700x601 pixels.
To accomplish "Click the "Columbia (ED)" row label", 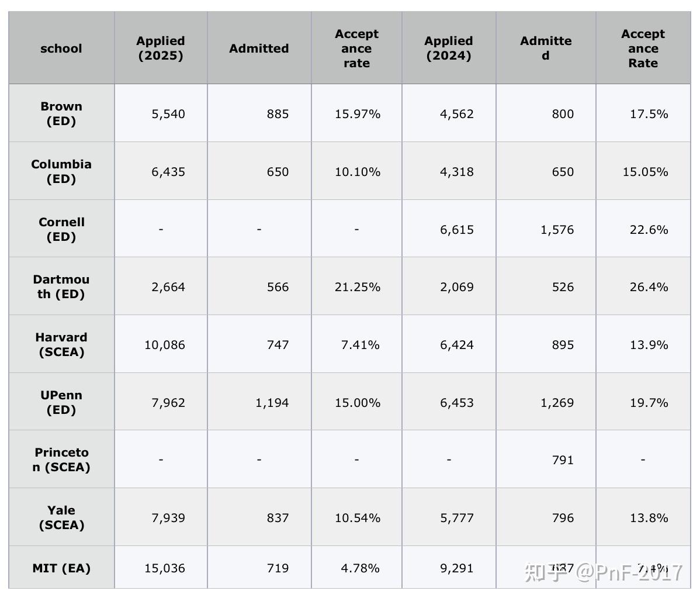I will click(61, 171).
